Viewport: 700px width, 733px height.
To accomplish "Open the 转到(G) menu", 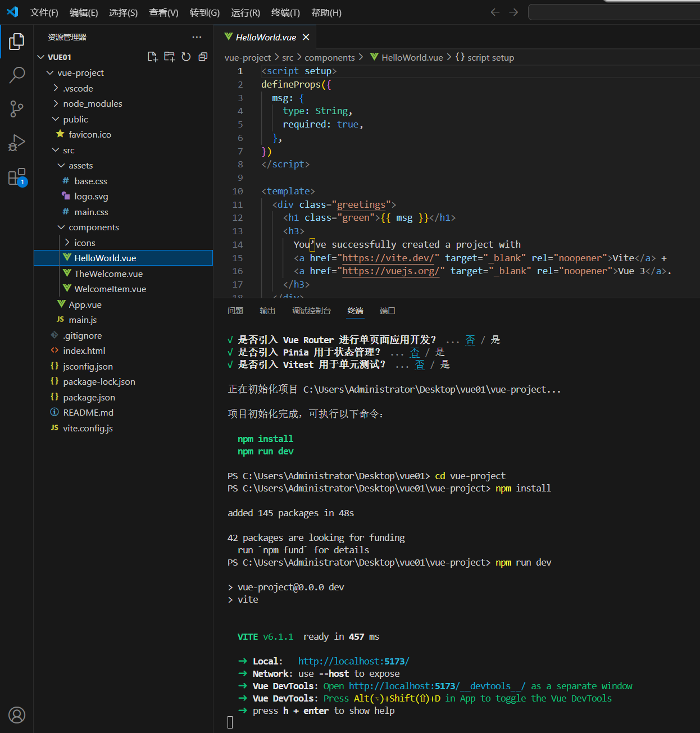I will (x=204, y=12).
